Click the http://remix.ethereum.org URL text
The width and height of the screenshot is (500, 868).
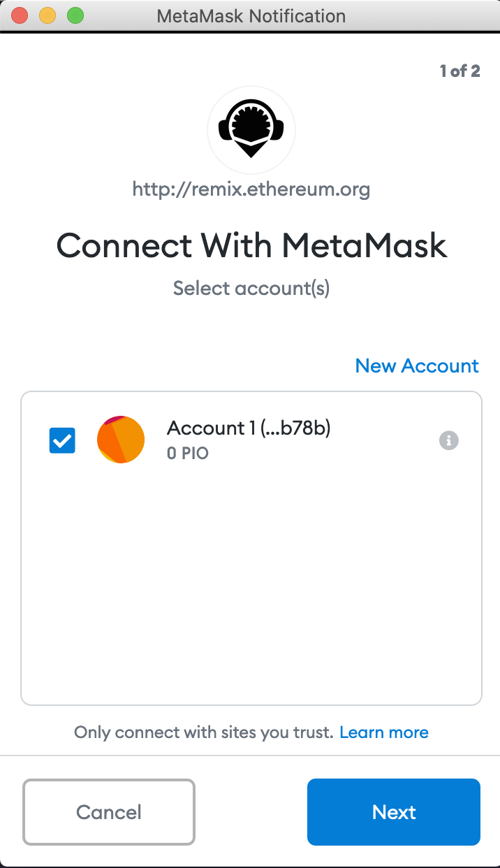pyautogui.click(x=251, y=189)
